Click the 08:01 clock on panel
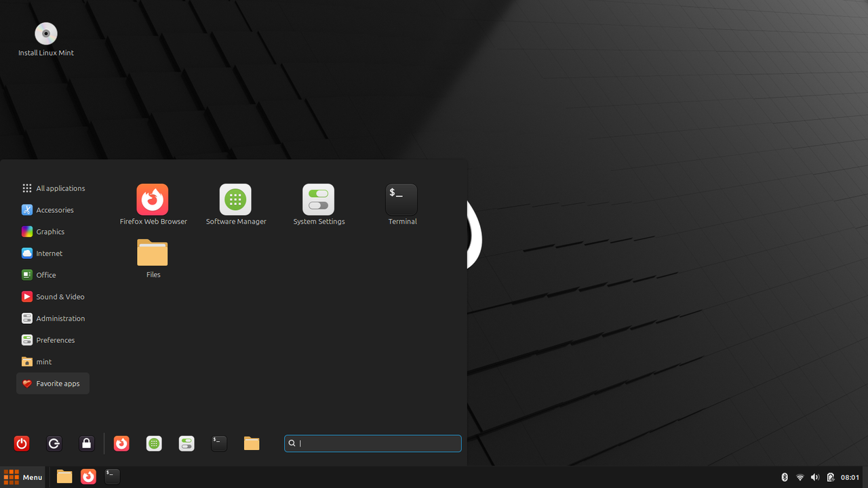The image size is (868, 488). click(x=850, y=477)
